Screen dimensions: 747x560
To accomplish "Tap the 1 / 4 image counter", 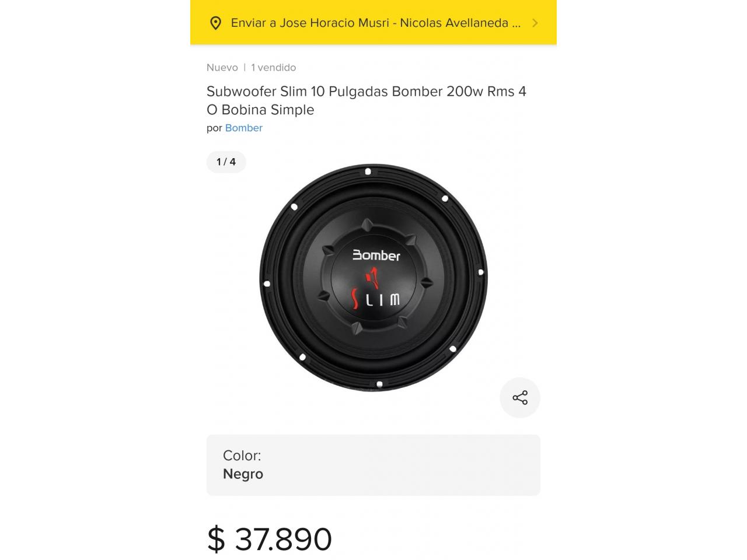I will click(x=226, y=162).
